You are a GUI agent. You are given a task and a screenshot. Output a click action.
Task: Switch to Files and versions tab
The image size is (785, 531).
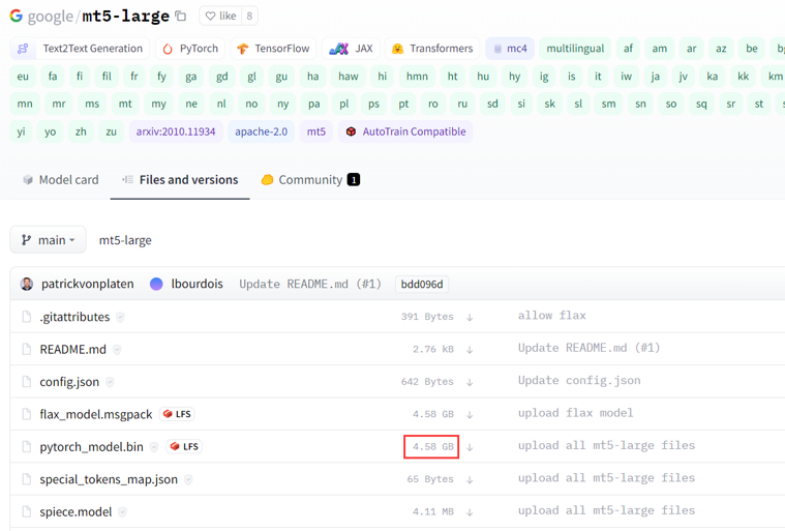180,180
